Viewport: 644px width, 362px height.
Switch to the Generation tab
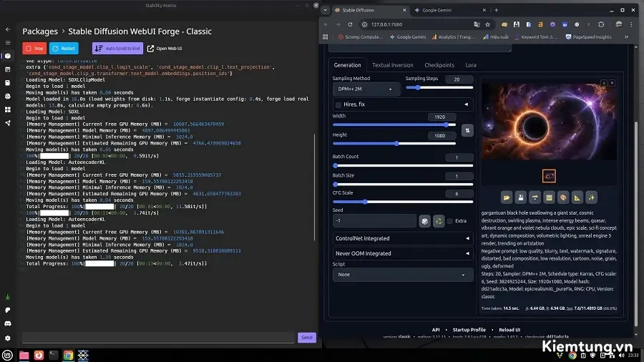pyautogui.click(x=348, y=65)
